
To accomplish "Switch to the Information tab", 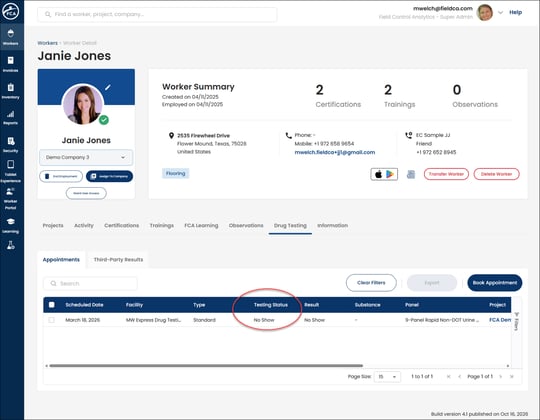I will coord(332,225).
